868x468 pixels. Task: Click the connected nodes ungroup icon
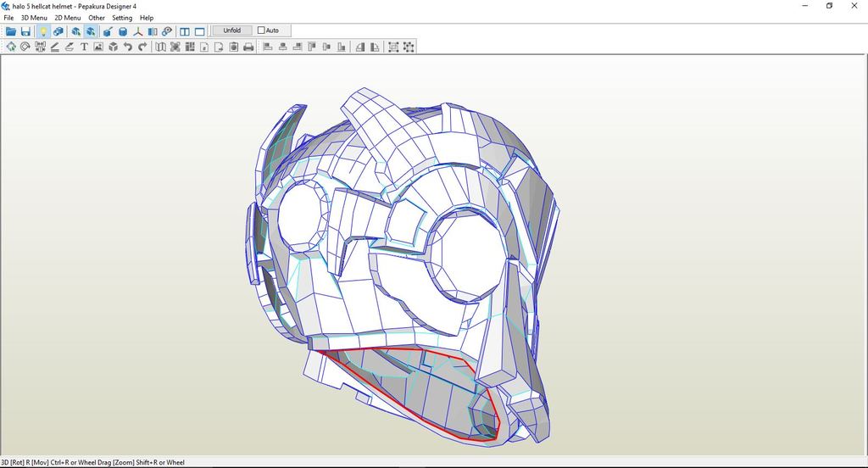click(x=409, y=47)
